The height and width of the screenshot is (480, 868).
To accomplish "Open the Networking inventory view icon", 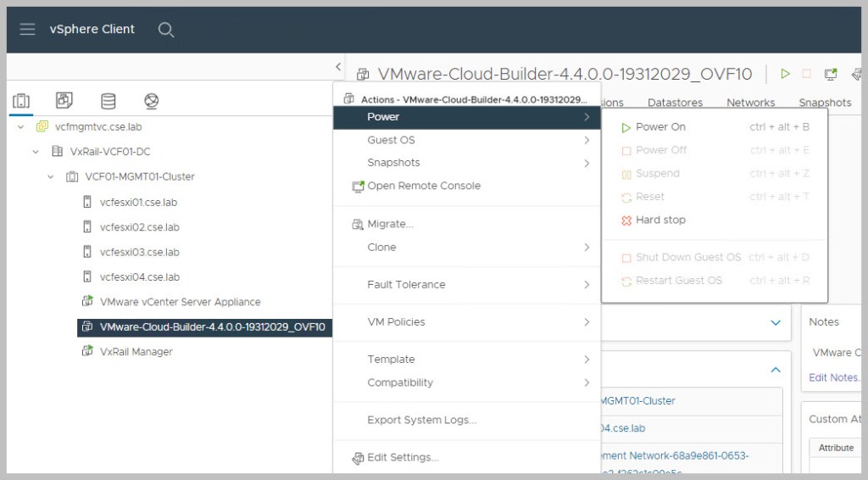I will tap(152, 101).
